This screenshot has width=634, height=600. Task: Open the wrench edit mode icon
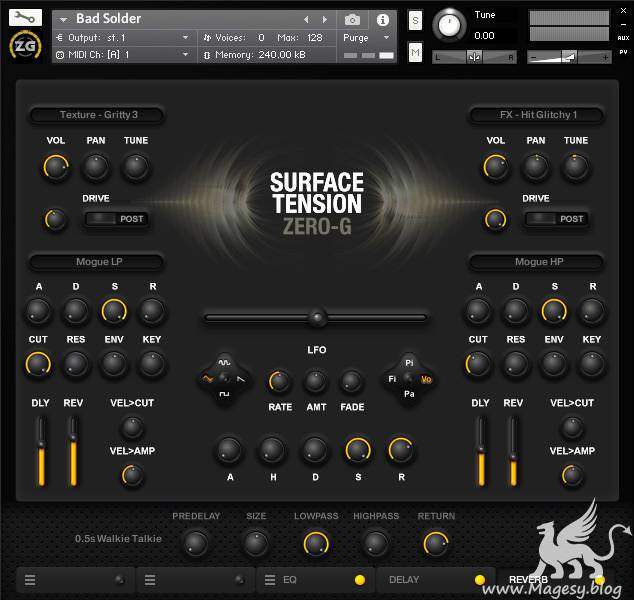pyautogui.click(x=25, y=18)
